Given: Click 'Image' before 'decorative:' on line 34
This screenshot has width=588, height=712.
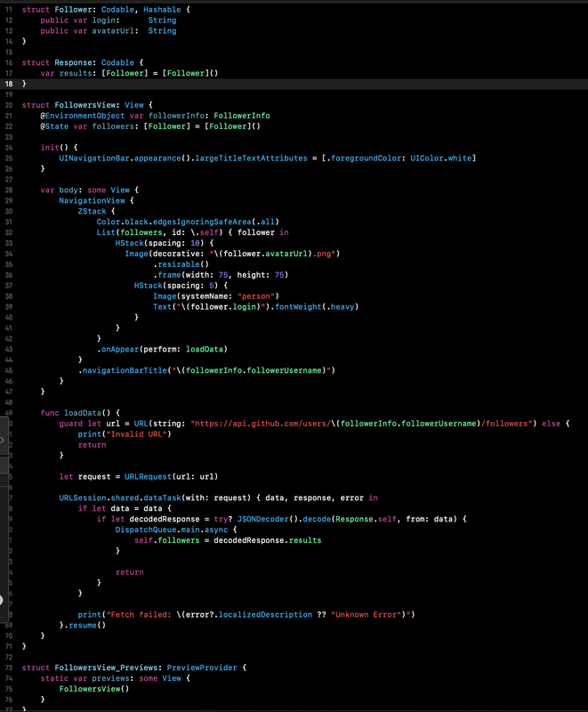Looking at the screenshot, I should (x=137, y=254).
